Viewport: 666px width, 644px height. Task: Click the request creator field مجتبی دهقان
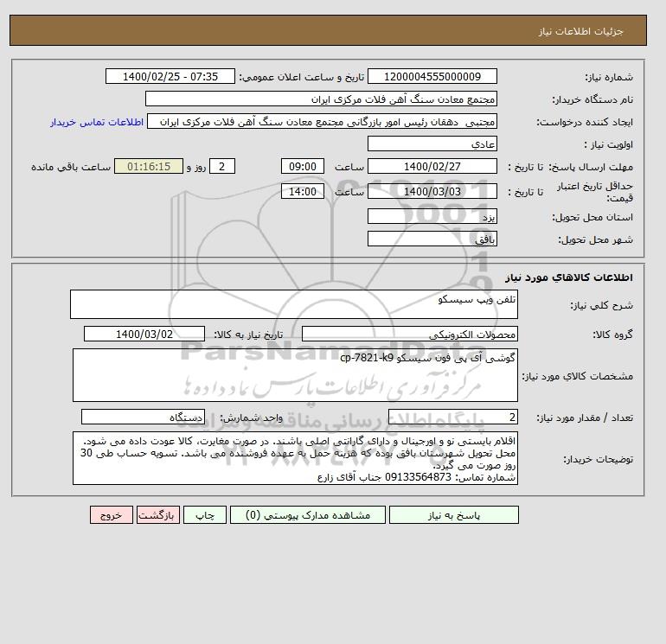click(322, 121)
